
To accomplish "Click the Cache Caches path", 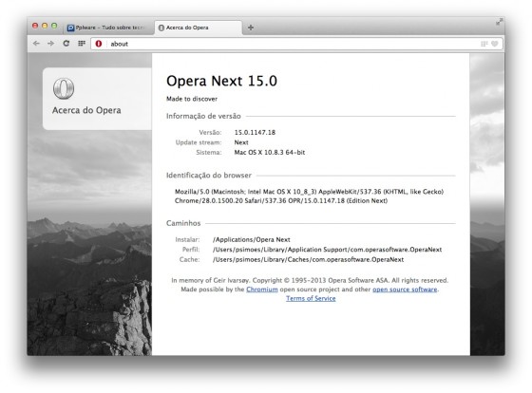I will (x=308, y=260).
